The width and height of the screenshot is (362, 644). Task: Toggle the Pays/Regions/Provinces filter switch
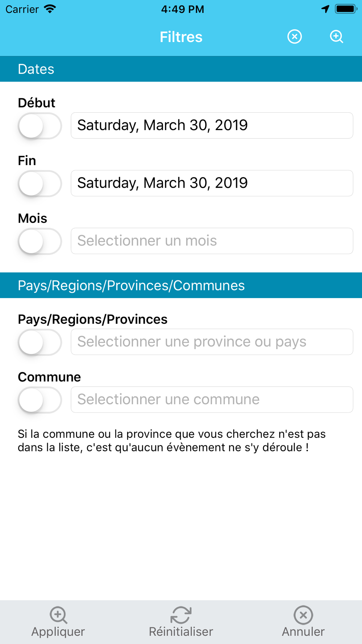coord(40,342)
